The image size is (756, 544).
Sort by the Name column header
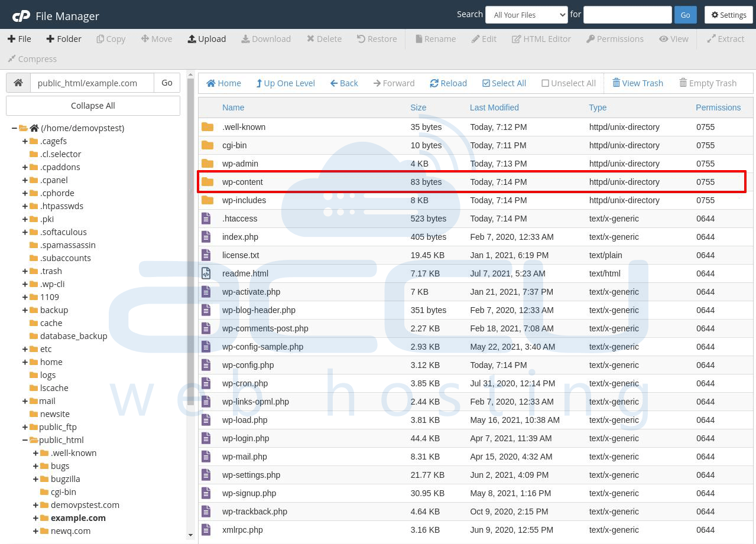233,108
